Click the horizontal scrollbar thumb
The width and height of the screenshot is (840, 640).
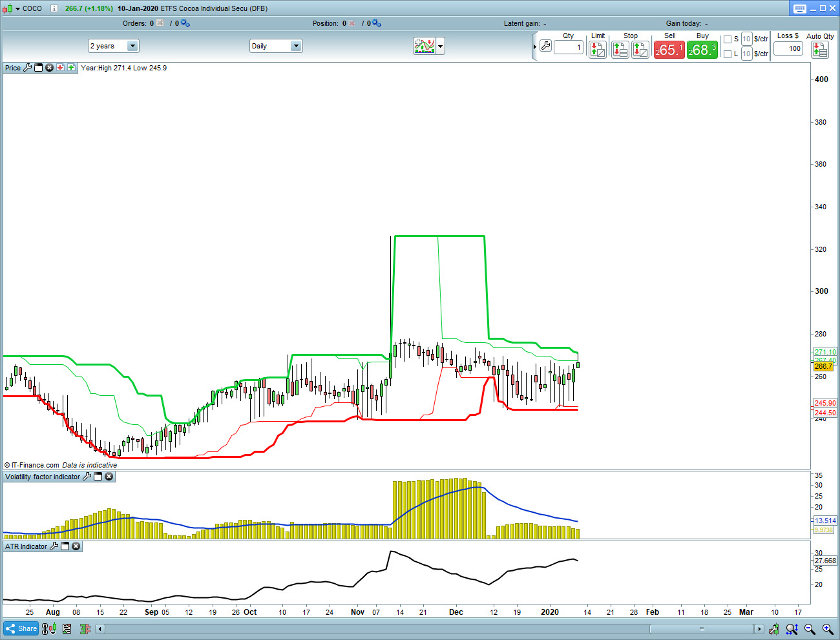click(702, 628)
